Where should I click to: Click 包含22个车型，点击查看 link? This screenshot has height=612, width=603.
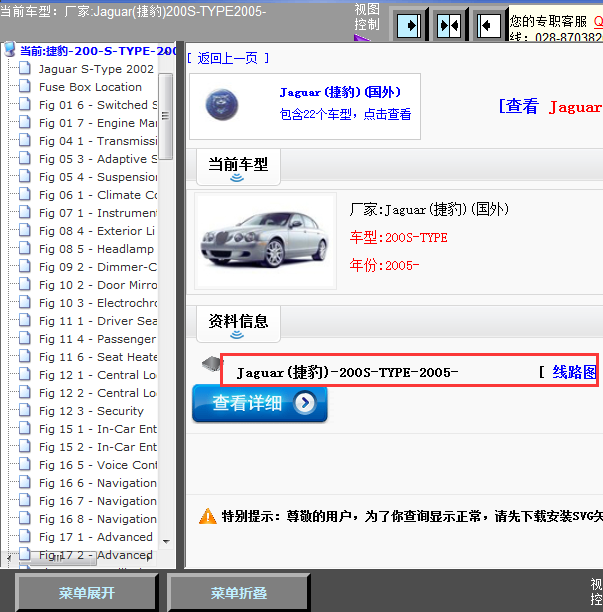(345, 114)
